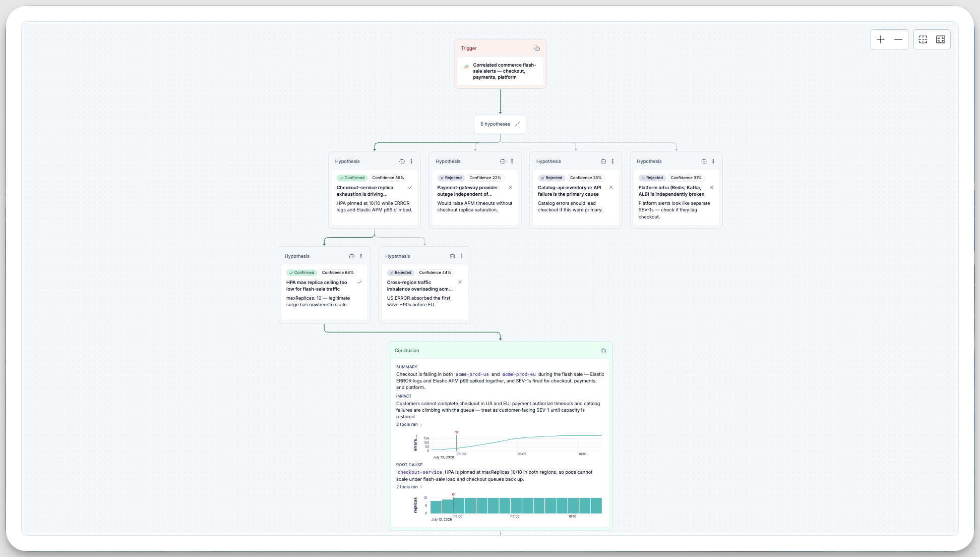Click agent icon on Checkout-service replica hypothesis
Image resolution: width=980 pixels, height=557 pixels.
(402, 161)
